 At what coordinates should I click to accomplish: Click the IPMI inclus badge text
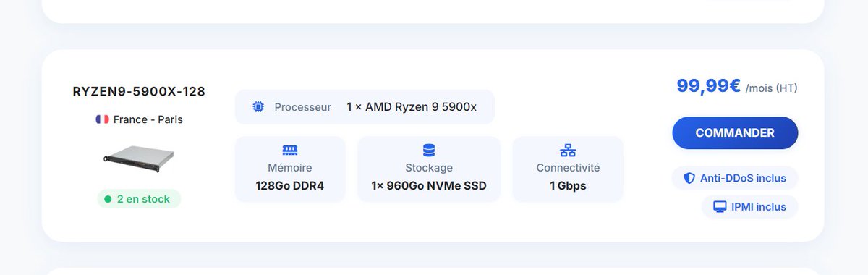point(759,207)
